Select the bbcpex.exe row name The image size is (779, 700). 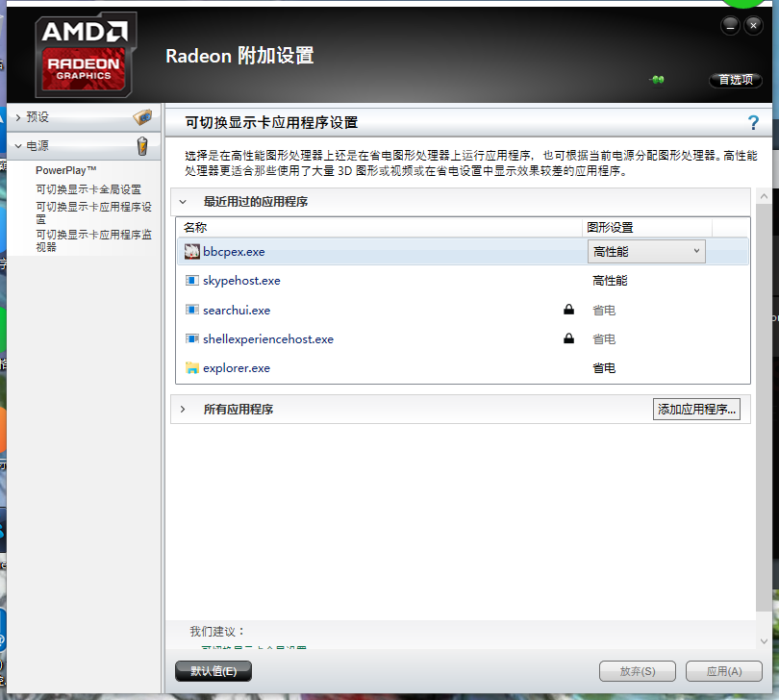[x=234, y=252]
